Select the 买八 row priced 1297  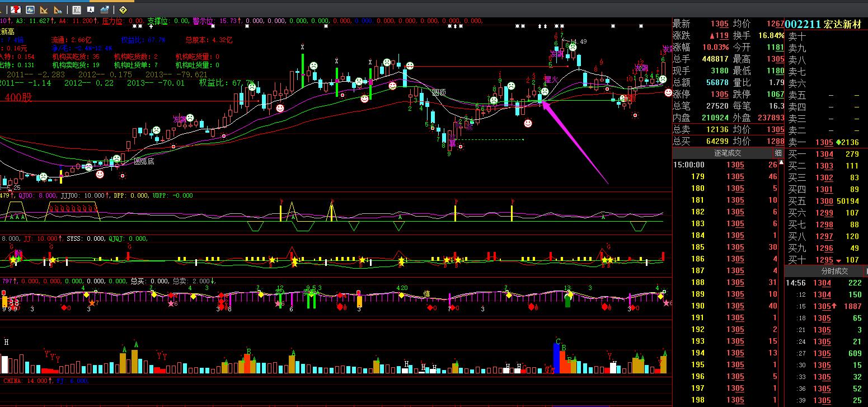[x=826, y=236]
